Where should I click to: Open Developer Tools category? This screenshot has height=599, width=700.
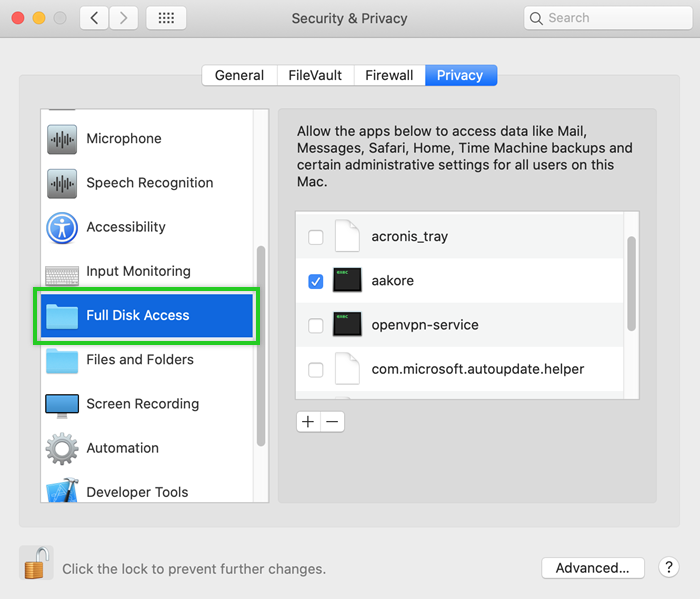[137, 492]
